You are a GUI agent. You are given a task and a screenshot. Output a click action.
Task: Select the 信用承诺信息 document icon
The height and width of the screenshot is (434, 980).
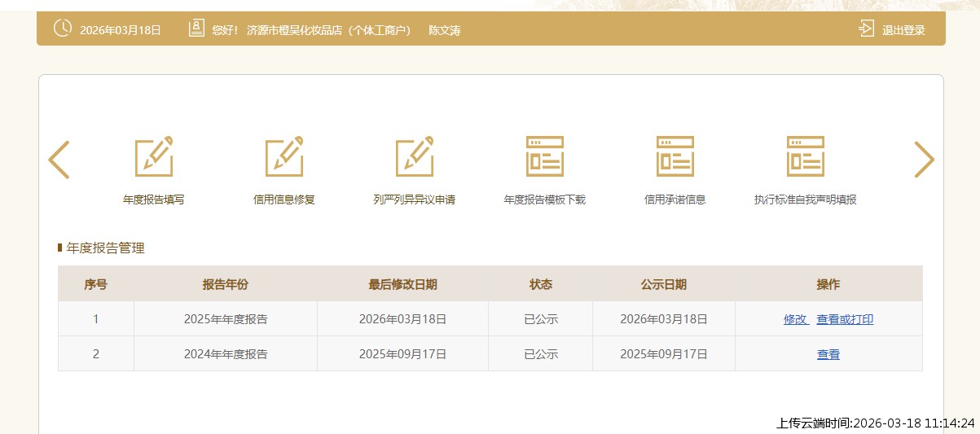675,157
